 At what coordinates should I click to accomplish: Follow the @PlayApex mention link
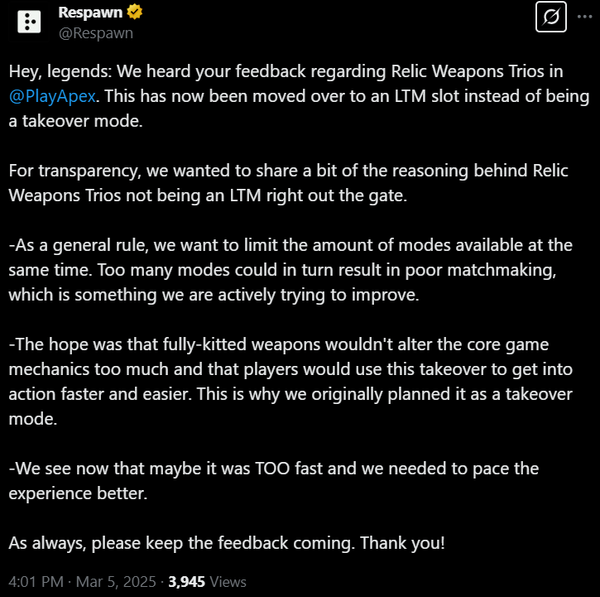click(x=52, y=96)
